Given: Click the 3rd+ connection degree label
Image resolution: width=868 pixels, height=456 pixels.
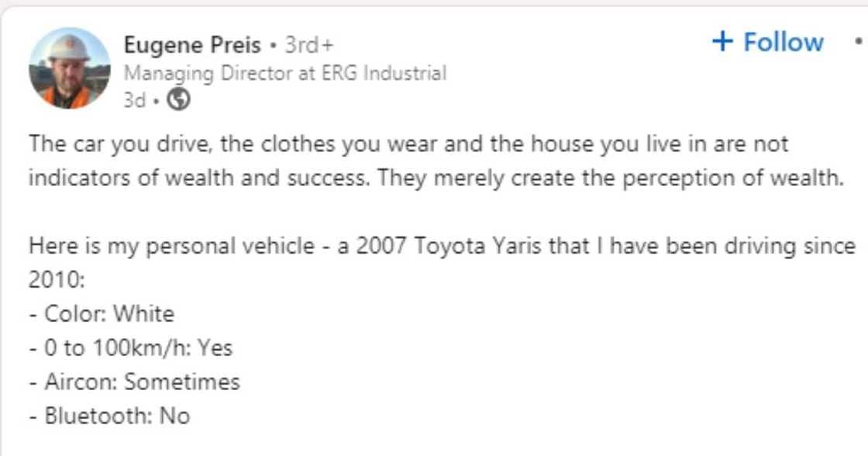Looking at the screenshot, I should (x=308, y=45).
